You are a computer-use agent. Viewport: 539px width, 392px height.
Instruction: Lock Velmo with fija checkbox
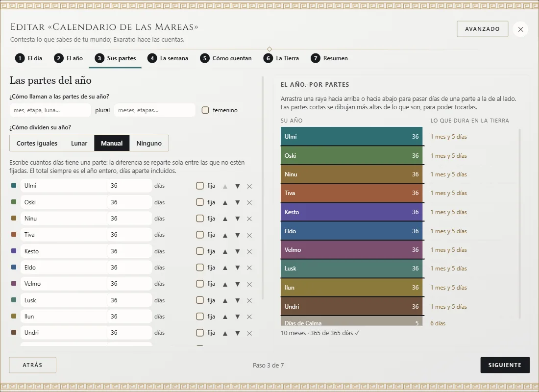(x=200, y=284)
